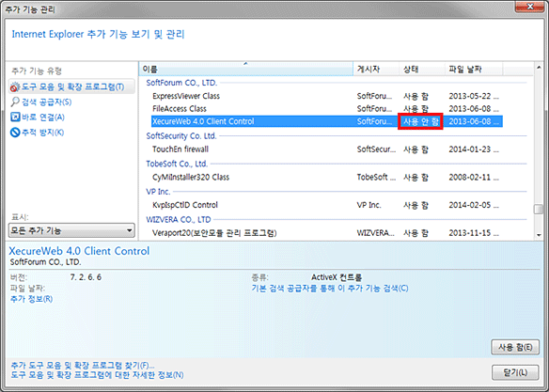Click the 파일 날짜 column header
This screenshot has width=549, height=392.
474,69
